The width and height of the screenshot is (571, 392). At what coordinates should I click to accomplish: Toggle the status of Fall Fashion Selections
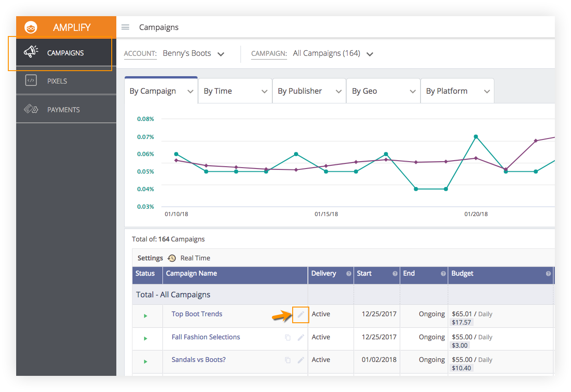145,338
